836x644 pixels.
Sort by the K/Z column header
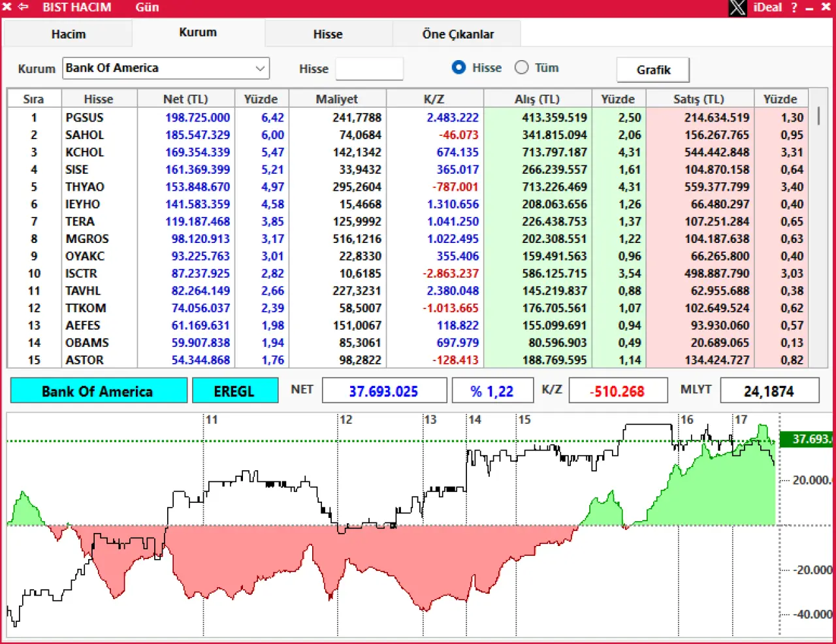(434, 99)
